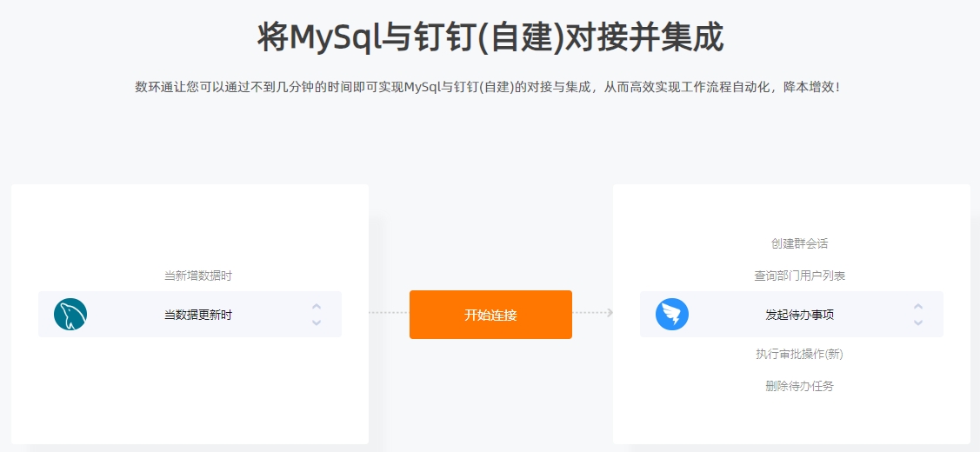Select the 当新增数据时 trigger option

pyautogui.click(x=198, y=276)
